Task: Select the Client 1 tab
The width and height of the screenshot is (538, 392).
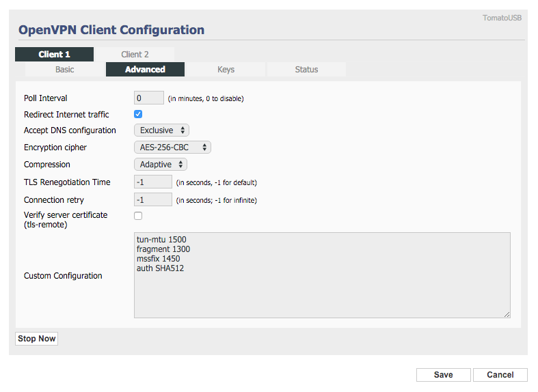Action: [54, 54]
